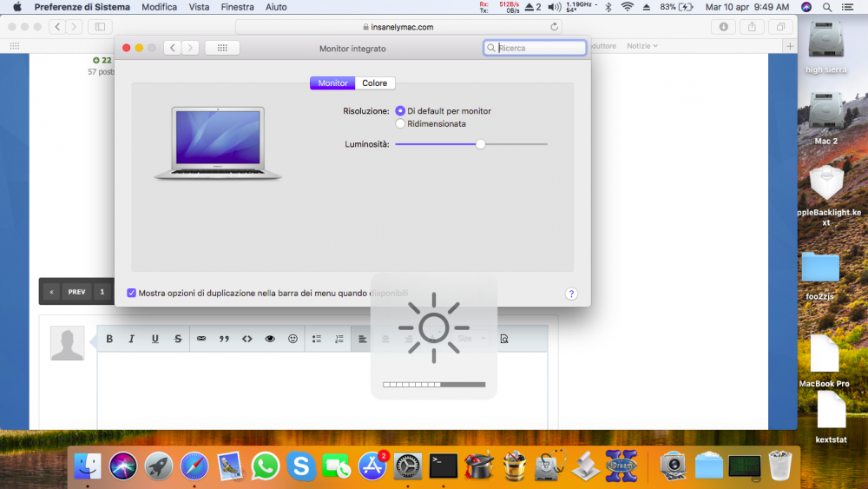The width and height of the screenshot is (868, 489).
Task: Toggle Mostra opzioni di duplicazione checkbox
Action: pos(131,293)
